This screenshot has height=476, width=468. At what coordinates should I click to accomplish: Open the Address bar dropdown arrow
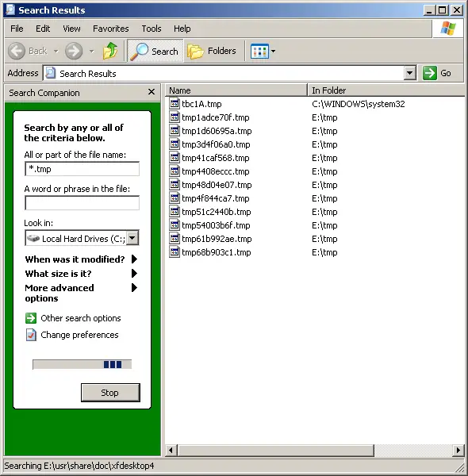click(409, 73)
